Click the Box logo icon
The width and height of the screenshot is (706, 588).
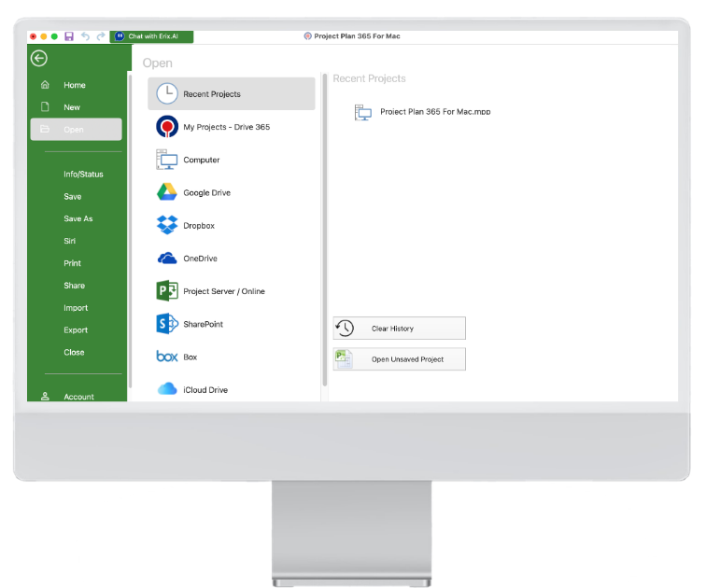coord(167,357)
